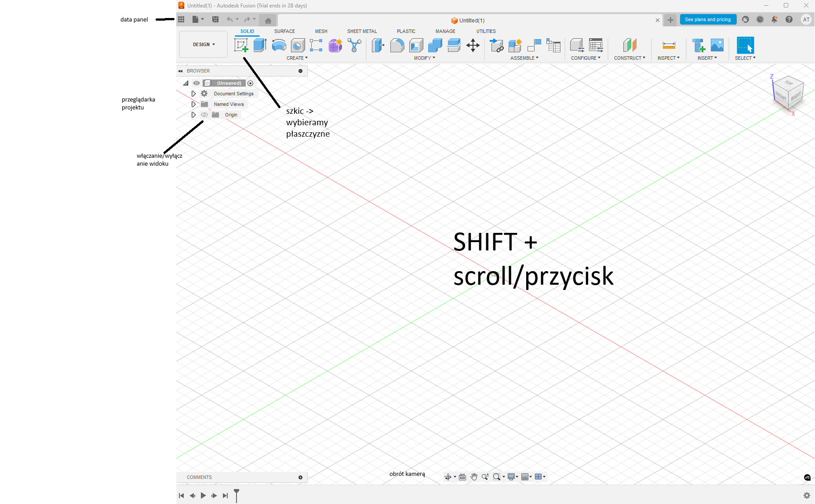This screenshot has width=815, height=504.
Task: Open the Data Panel grid icon
Action: click(x=181, y=19)
